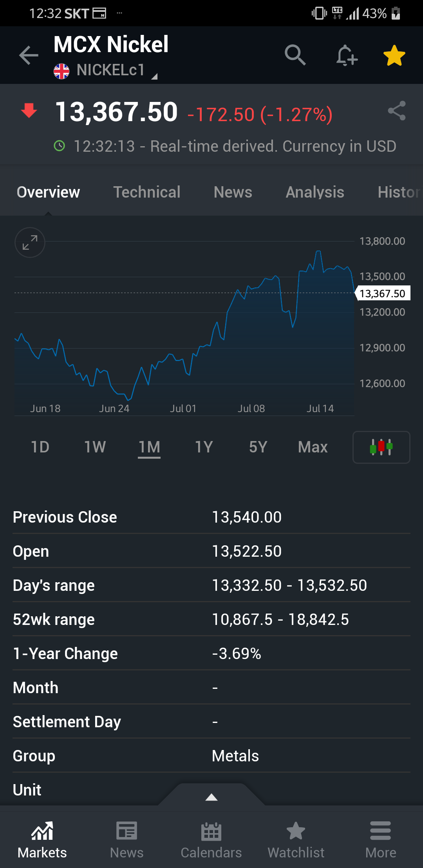This screenshot has width=423, height=868.
Task: Share the MCX Nickel quote
Action: (x=397, y=111)
